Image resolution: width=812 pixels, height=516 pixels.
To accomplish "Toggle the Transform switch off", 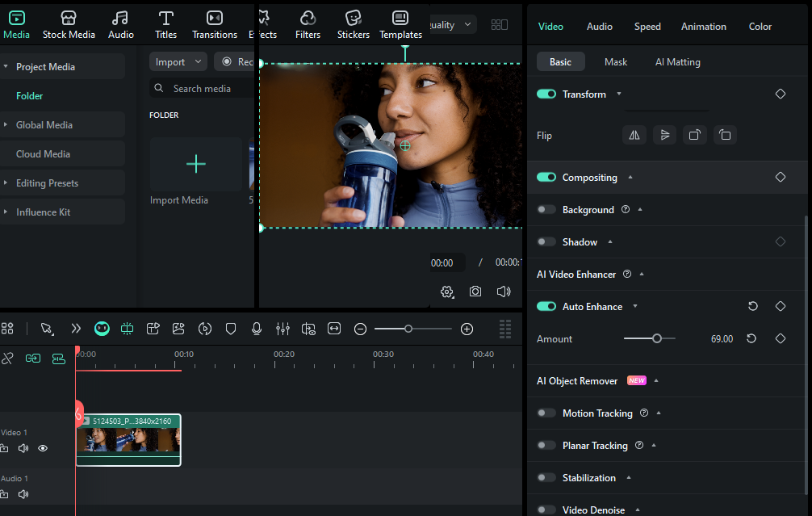I will (x=546, y=94).
